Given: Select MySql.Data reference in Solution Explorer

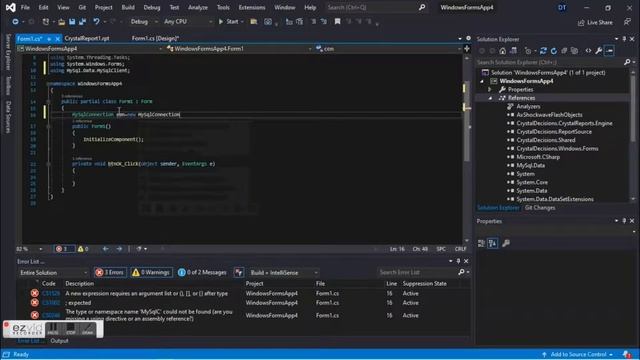Looking at the screenshot, I should [x=530, y=165].
